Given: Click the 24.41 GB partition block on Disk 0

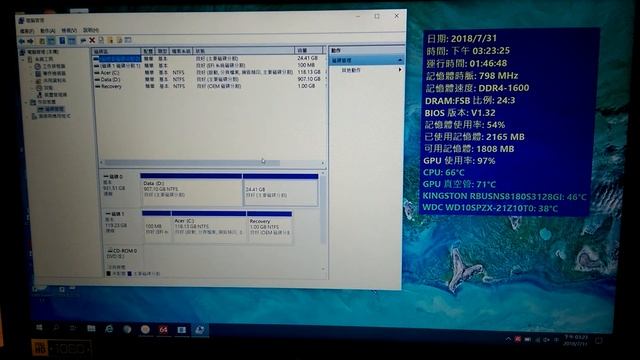Looking at the screenshot, I should point(280,190).
